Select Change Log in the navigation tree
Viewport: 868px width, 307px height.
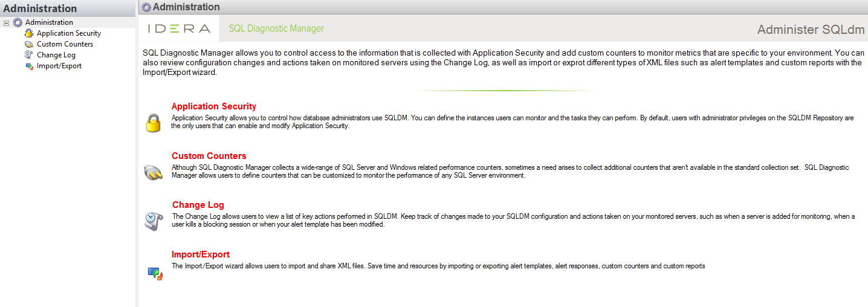[x=56, y=55]
